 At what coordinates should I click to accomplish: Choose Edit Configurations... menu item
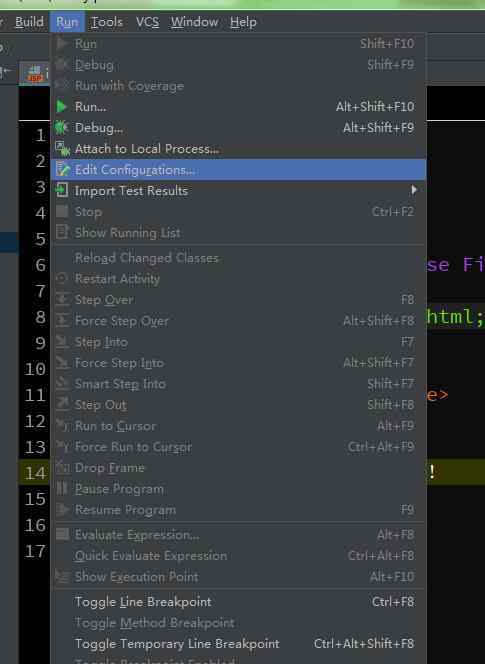[238, 170]
